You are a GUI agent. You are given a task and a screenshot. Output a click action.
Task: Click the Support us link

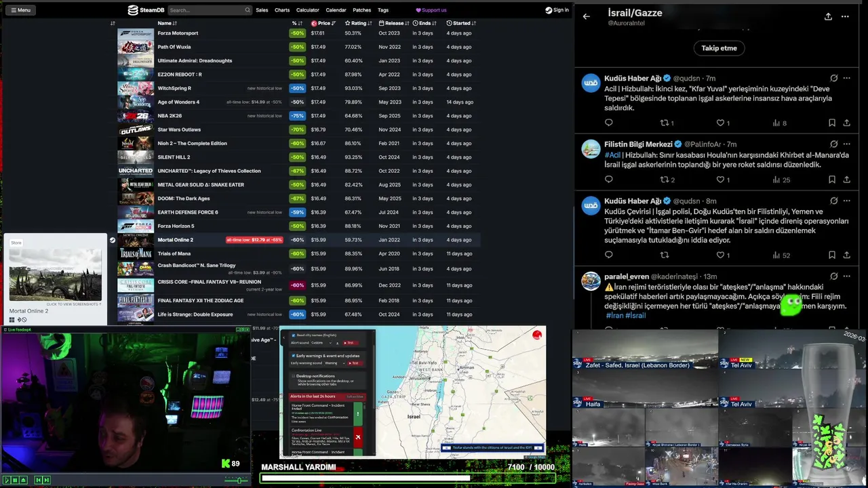431,10
